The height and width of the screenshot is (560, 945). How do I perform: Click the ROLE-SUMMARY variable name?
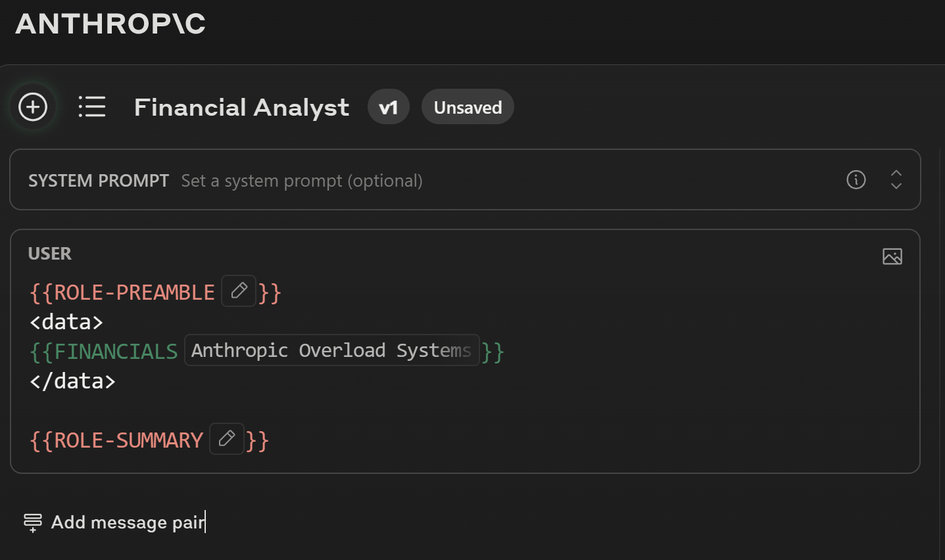(128, 440)
